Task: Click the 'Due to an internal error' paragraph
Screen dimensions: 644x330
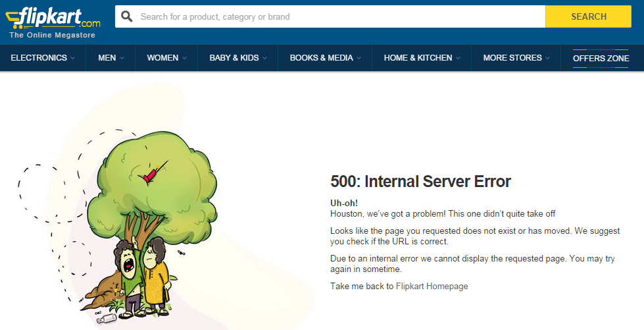Action: click(x=472, y=263)
